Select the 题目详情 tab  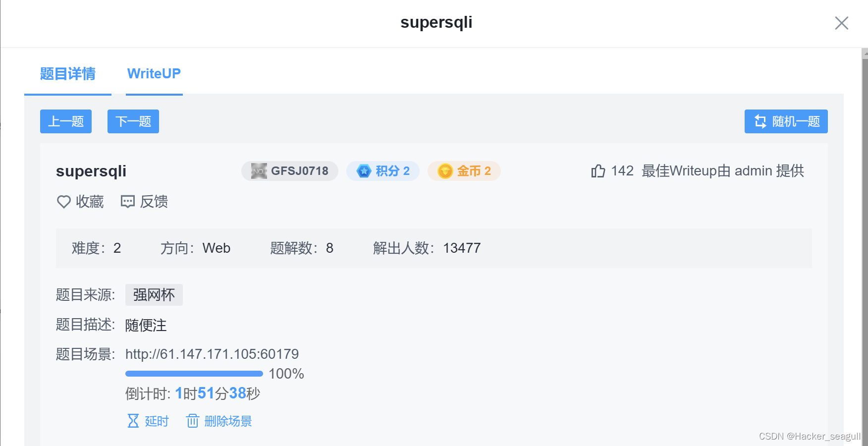tap(67, 73)
